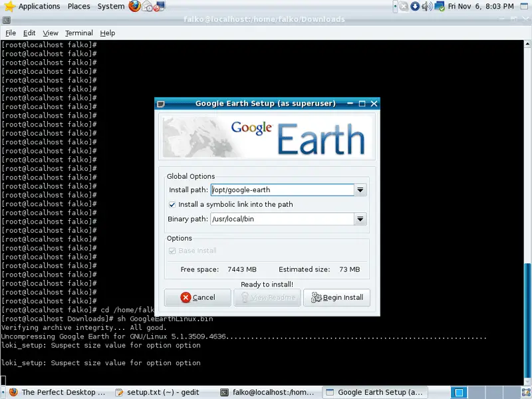Switch to the second workspace
Screen dimensions: 532x399
(x=476, y=392)
